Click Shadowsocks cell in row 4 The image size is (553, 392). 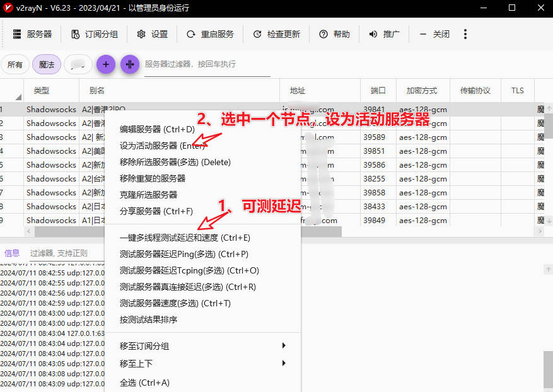51,151
